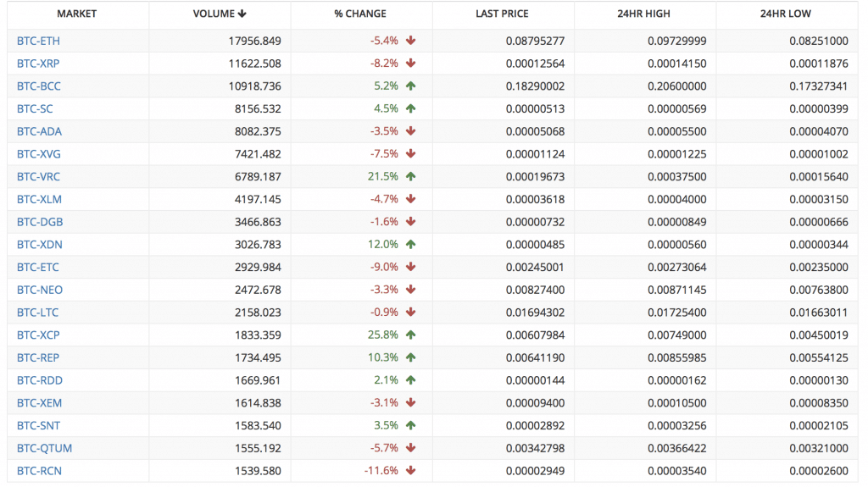Sort table by % CHANGE header

[x=360, y=14]
